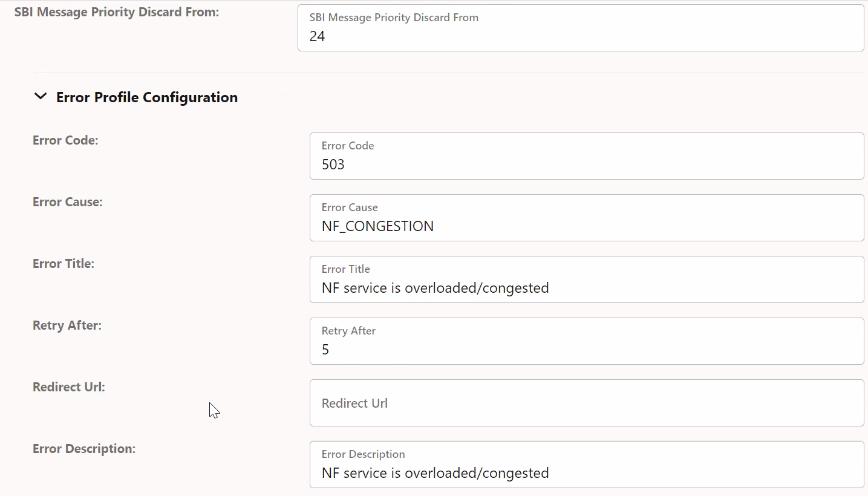This screenshot has width=868, height=496.
Task: Click the Error Cause label
Action: pyautogui.click(x=67, y=201)
